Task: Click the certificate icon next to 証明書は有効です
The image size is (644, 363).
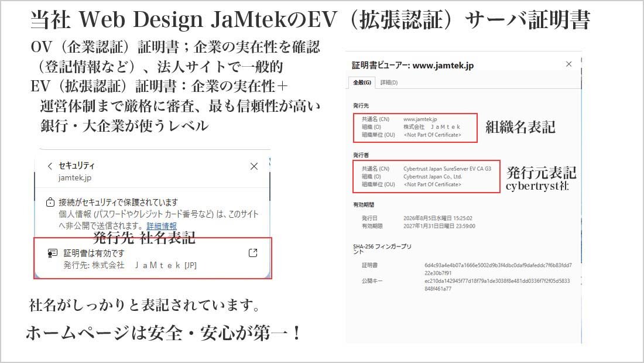Action: click(x=52, y=253)
